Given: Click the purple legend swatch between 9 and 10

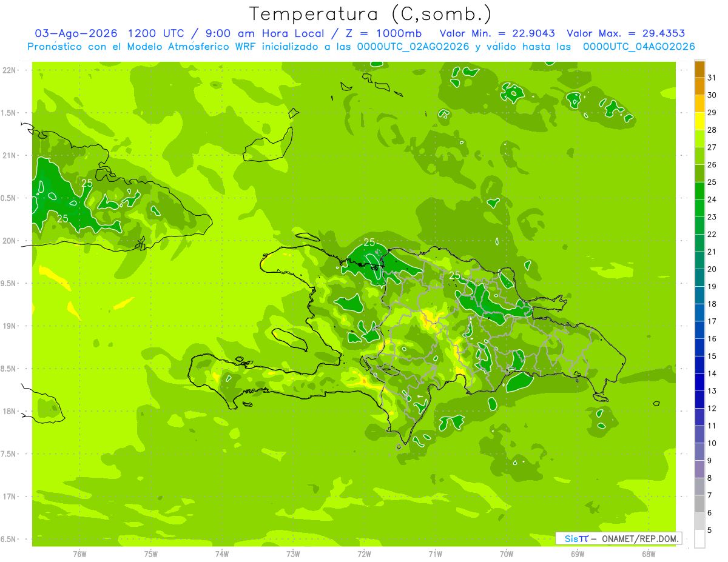Looking at the screenshot, I should pyautogui.click(x=700, y=452).
